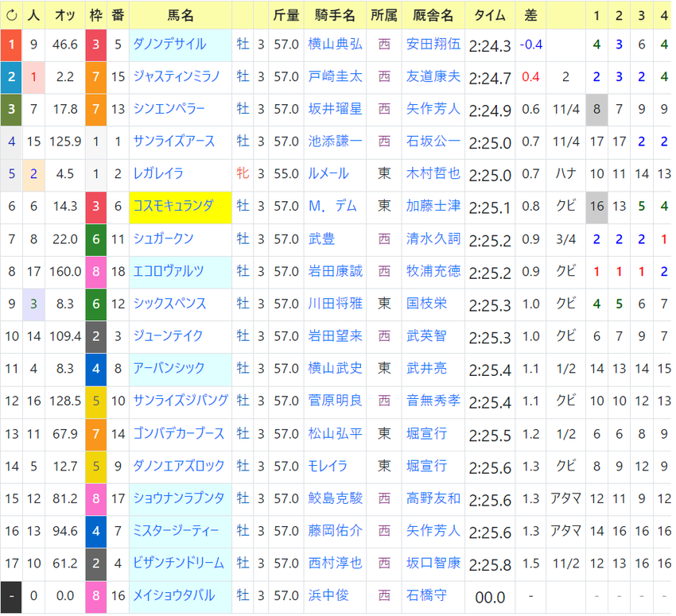The image size is (676, 616).
Task: Open jockey ルメール
Action: pyautogui.click(x=328, y=173)
